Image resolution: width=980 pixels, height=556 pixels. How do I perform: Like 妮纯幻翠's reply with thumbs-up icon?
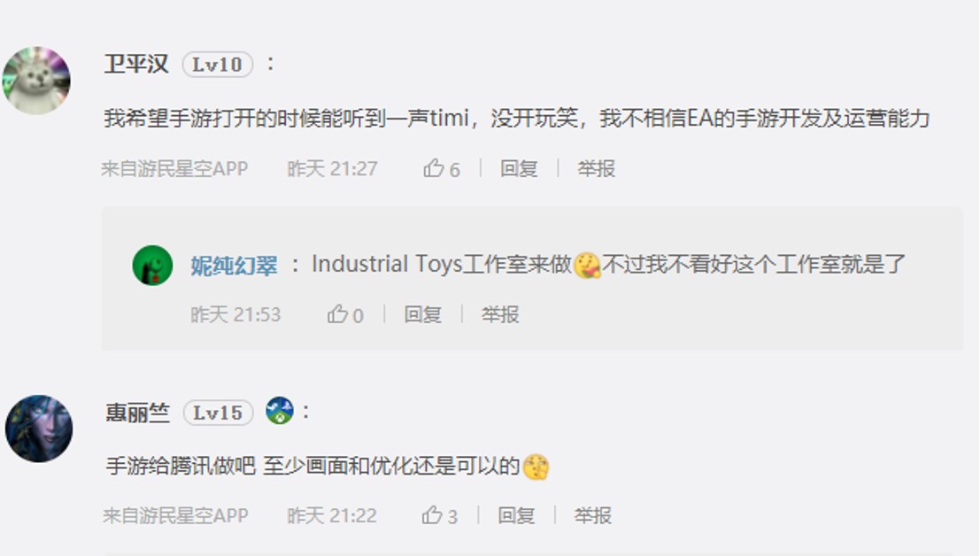(337, 314)
